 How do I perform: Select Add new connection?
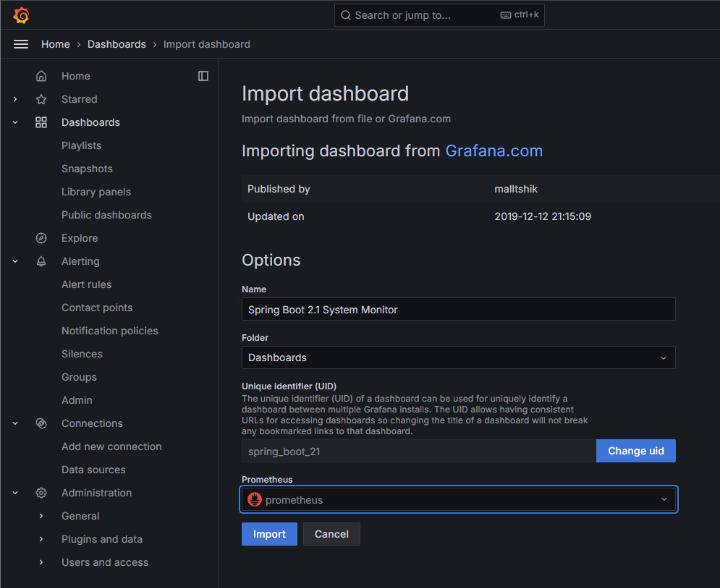[112, 446]
